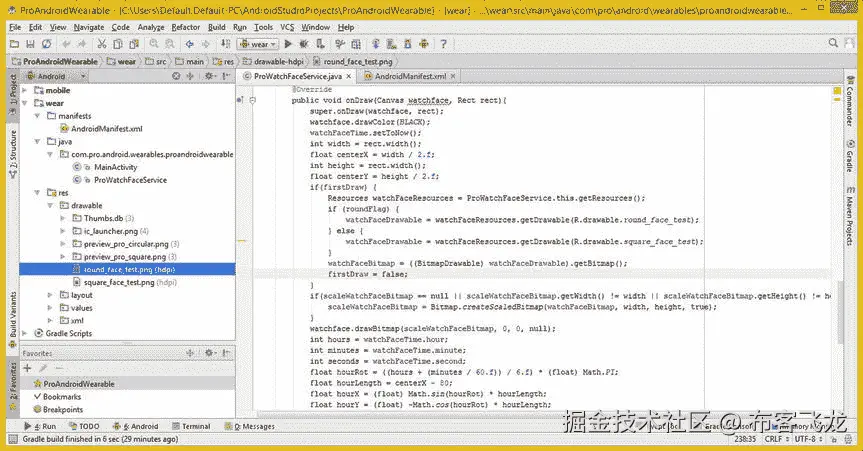The image size is (863, 451).
Task: Click Project panel settings gear icon
Action: pyautogui.click(x=210, y=76)
